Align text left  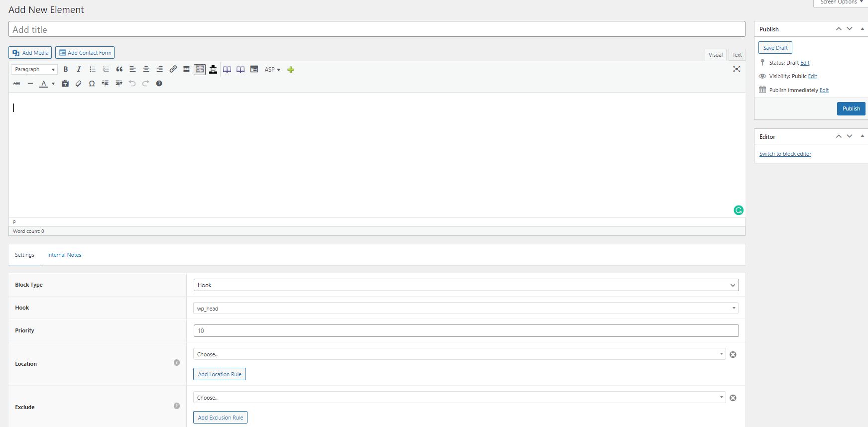pos(132,69)
